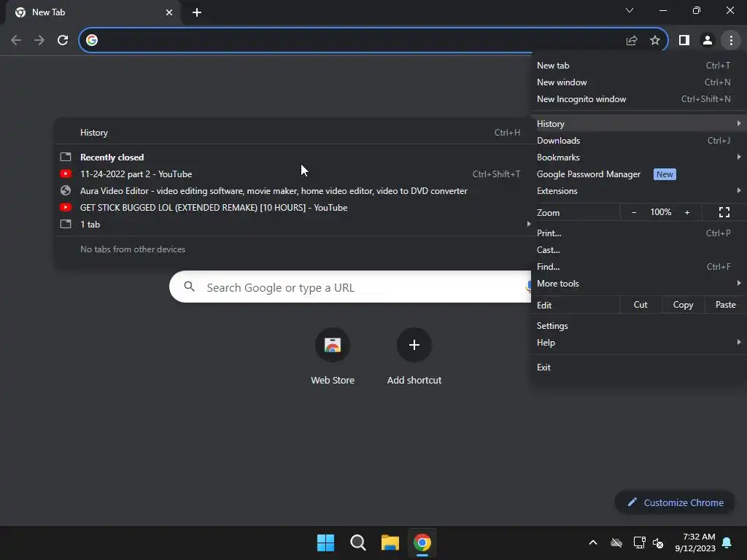The width and height of the screenshot is (747, 560).
Task: Expand the Bookmarks submenu
Action: 638,157
